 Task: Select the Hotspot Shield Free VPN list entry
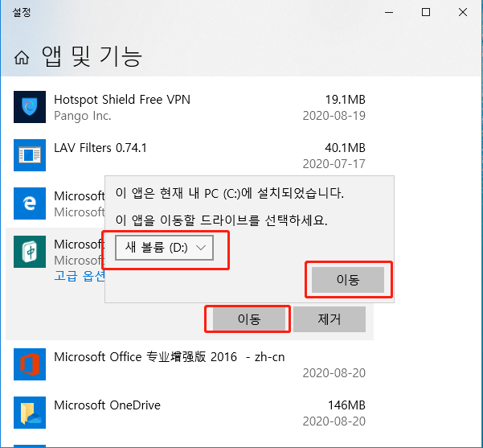point(121,100)
